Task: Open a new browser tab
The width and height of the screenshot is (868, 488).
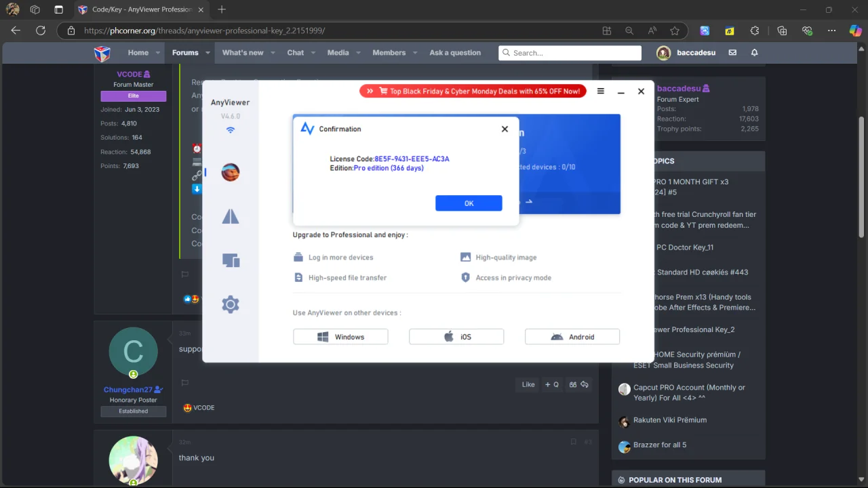Action: pyautogui.click(x=222, y=9)
